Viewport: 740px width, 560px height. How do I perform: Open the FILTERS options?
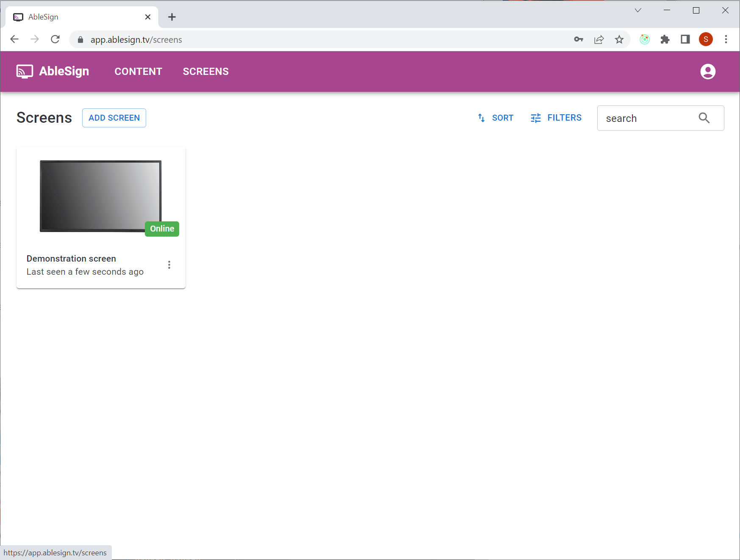click(x=535, y=118)
